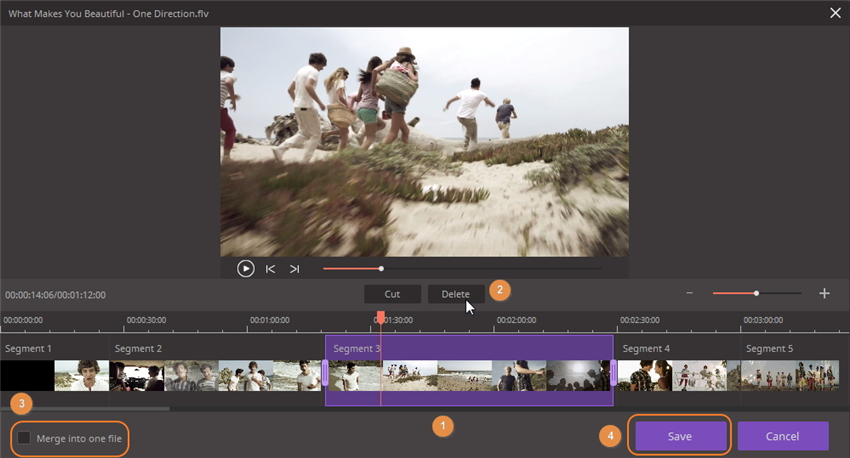Click Segment 3 right trim handle
The width and height of the screenshot is (850, 458).
pyautogui.click(x=613, y=373)
